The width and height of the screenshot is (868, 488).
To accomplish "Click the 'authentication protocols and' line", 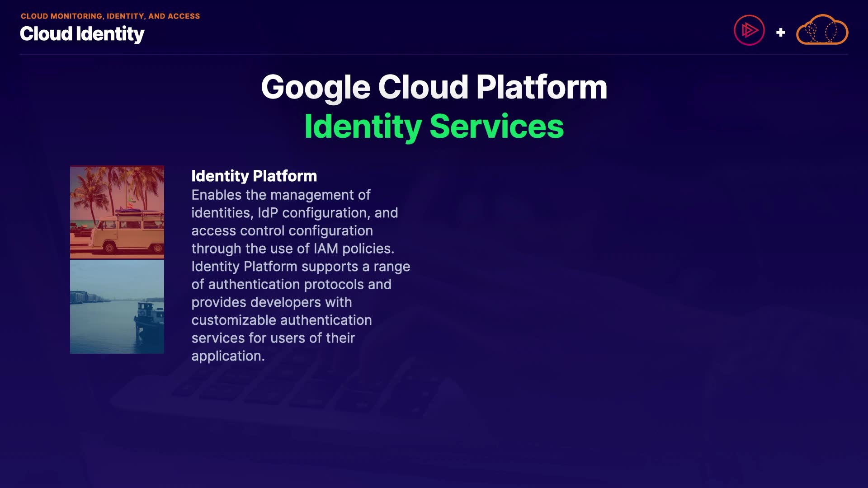I will point(291,284).
